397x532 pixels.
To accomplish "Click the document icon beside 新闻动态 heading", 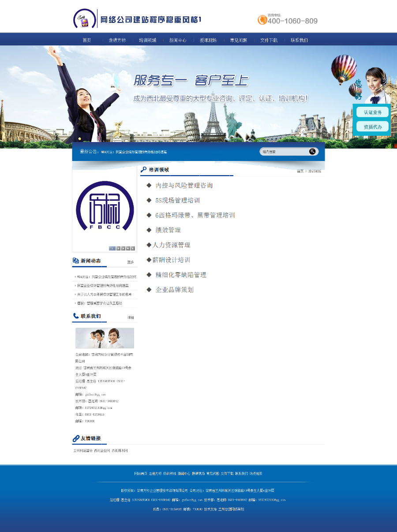I will [75, 260].
